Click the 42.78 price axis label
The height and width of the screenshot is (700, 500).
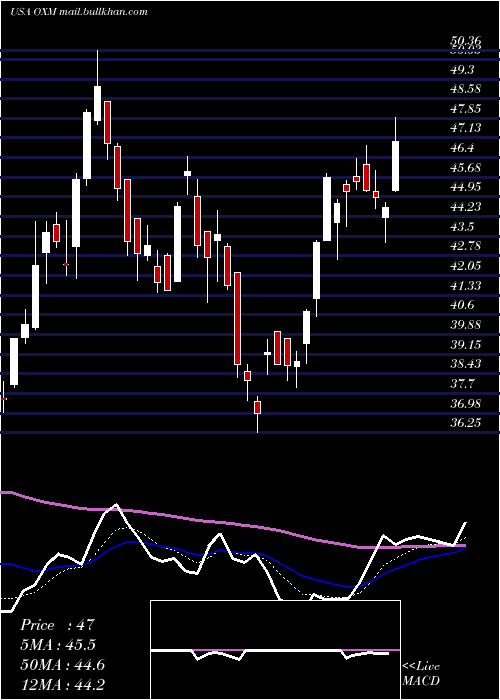pos(466,246)
